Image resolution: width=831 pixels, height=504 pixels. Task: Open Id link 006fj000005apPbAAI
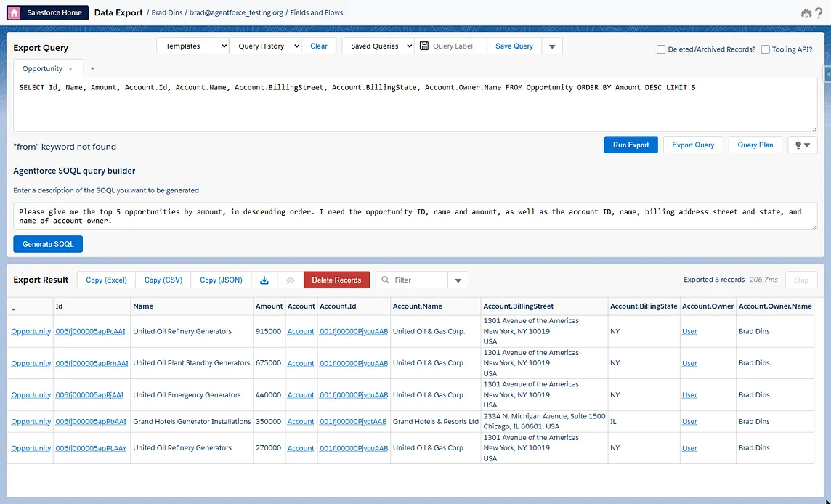(x=91, y=421)
